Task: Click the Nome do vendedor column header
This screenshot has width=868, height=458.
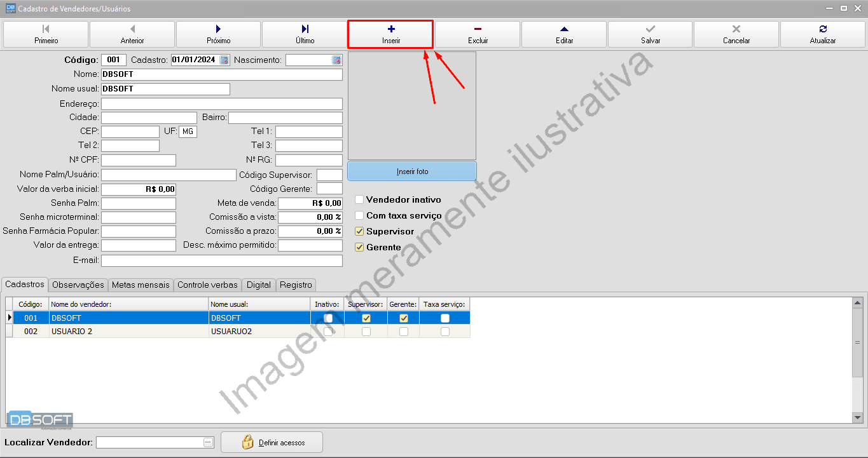Action: [129, 304]
